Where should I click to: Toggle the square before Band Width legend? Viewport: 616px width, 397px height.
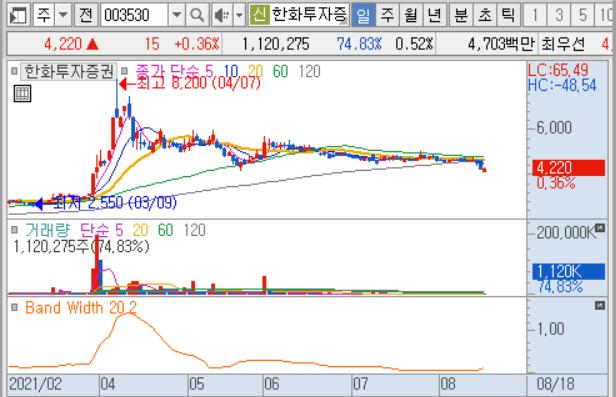14,307
